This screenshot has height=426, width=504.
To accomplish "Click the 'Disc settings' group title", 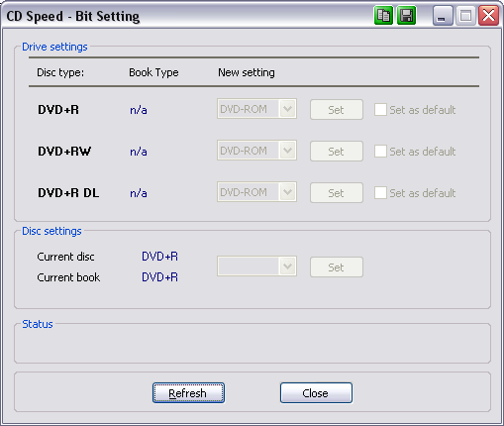I will pos(51,231).
